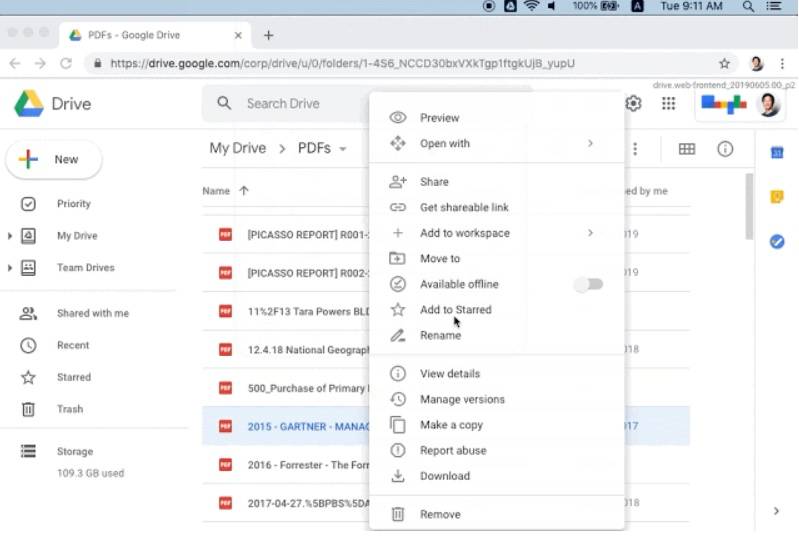Select Get shareable link menu entry
799x537 pixels.
pos(497,207)
